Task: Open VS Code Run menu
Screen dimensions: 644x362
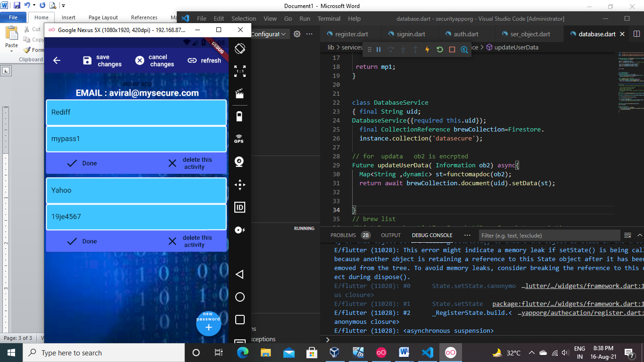Action: pyautogui.click(x=305, y=18)
